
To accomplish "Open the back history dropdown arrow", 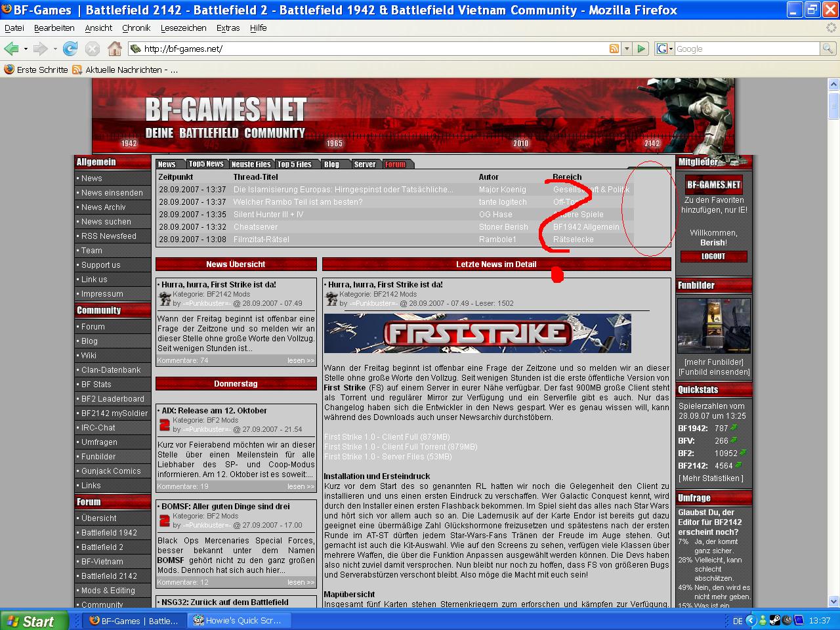I will point(26,49).
